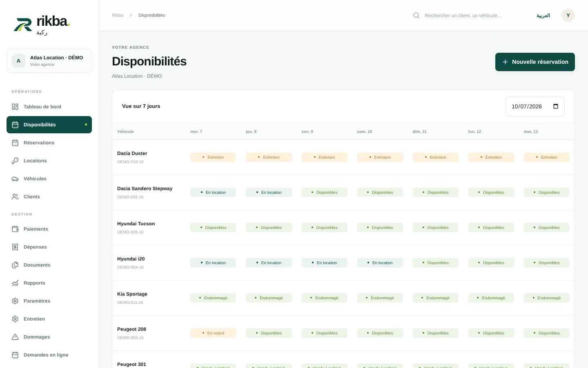Image resolution: width=588 pixels, height=368 pixels.
Task: Click En location for Hyundai i20 on sam. 10
Action: 380,263
